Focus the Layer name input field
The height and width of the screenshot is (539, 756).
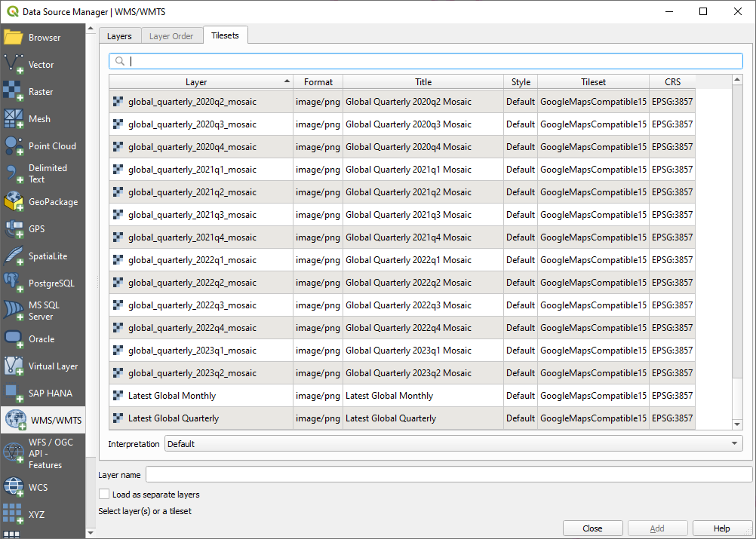tap(449, 474)
